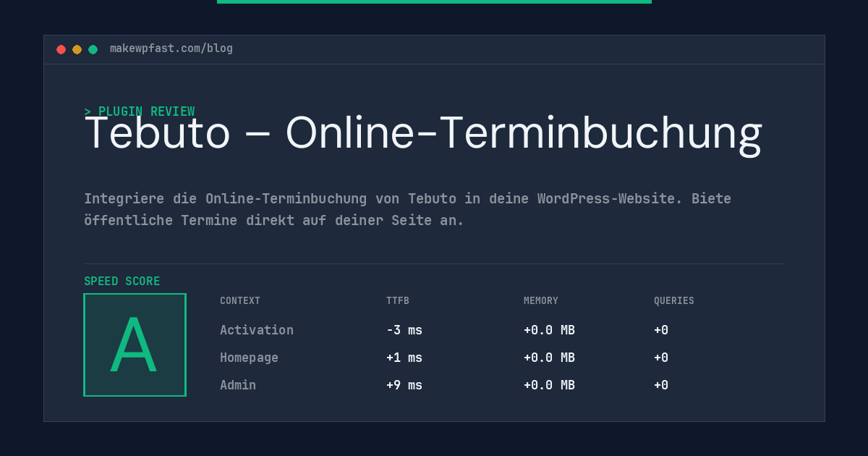Click the Admin row queries value

tap(661, 385)
